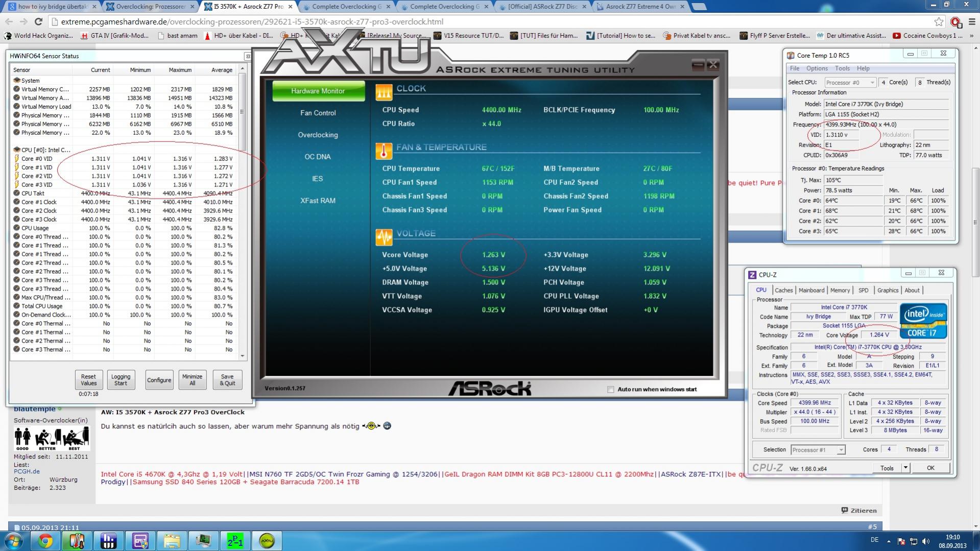
Task: Open the File menu in Core Temp
Action: tap(795, 68)
